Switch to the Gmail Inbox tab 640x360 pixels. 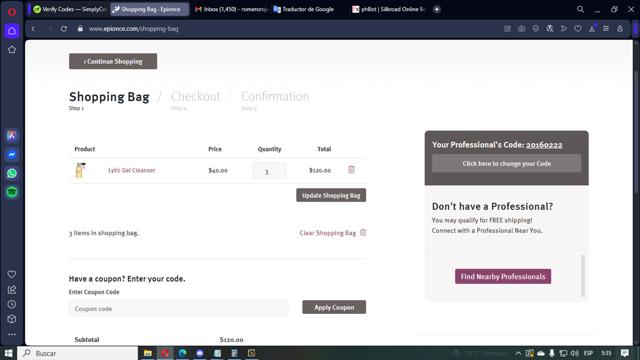coord(231,9)
